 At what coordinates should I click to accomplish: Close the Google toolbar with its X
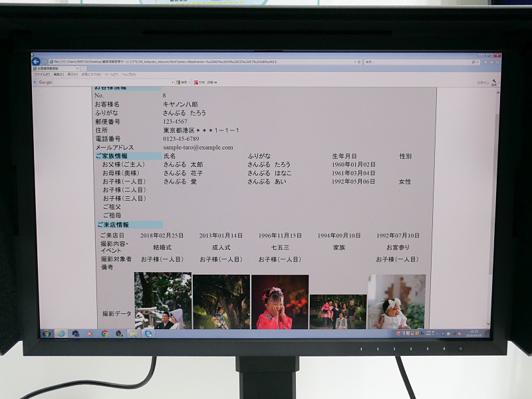click(x=35, y=82)
